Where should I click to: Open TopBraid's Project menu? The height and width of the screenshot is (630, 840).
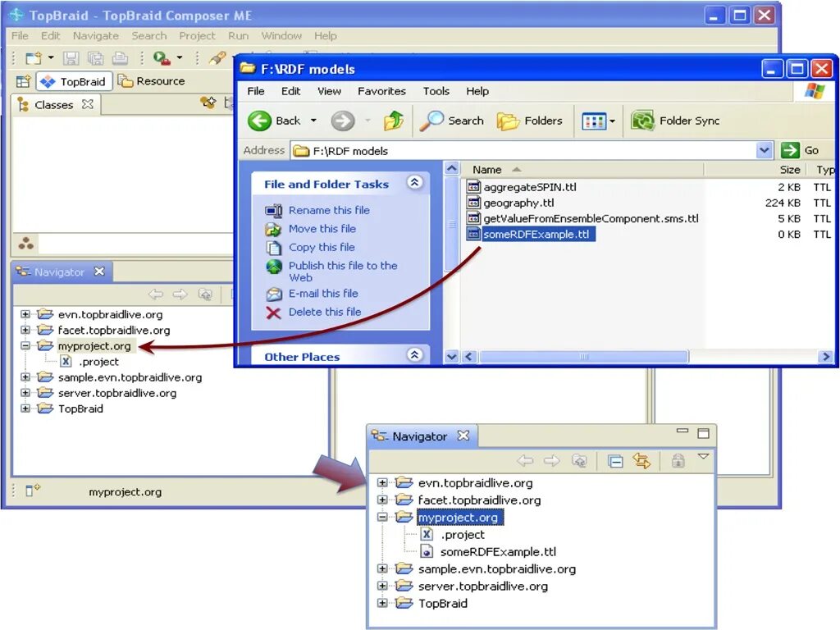click(197, 36)
